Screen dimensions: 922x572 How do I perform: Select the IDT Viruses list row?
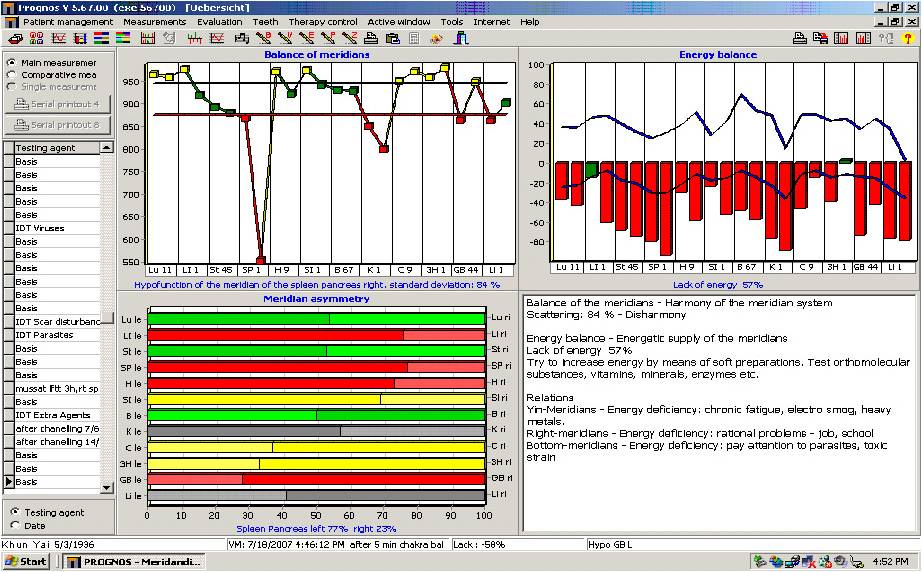tap(57, 228)
